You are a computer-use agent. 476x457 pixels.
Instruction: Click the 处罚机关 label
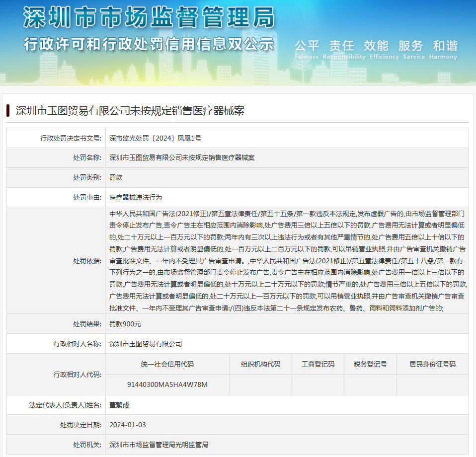click(x=87, y=445)
